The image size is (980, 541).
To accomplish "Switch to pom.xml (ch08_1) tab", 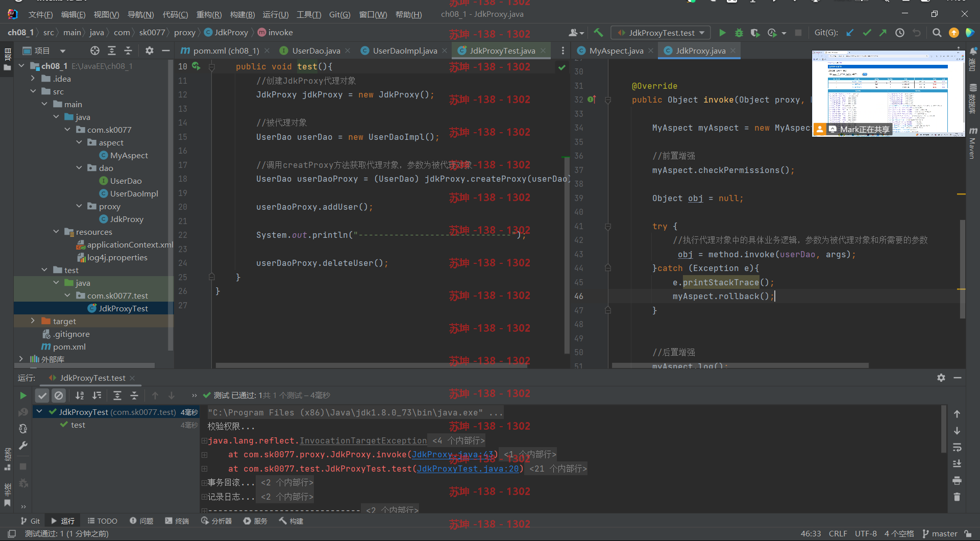I will pos(226,51).
